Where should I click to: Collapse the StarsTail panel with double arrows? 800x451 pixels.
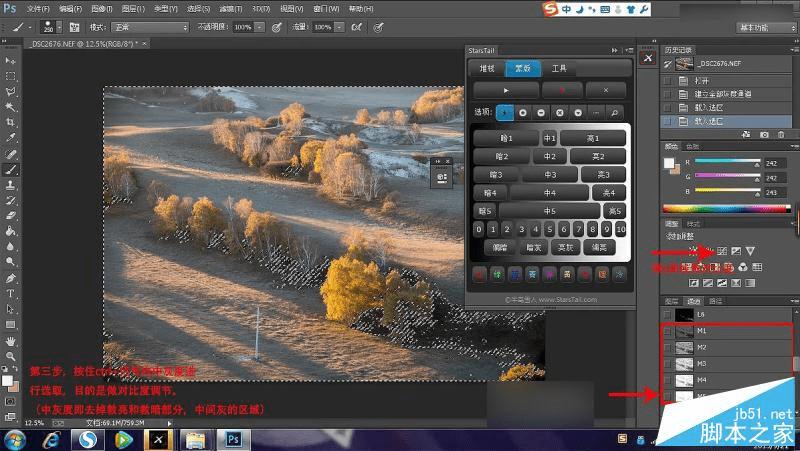click(614, 51)
